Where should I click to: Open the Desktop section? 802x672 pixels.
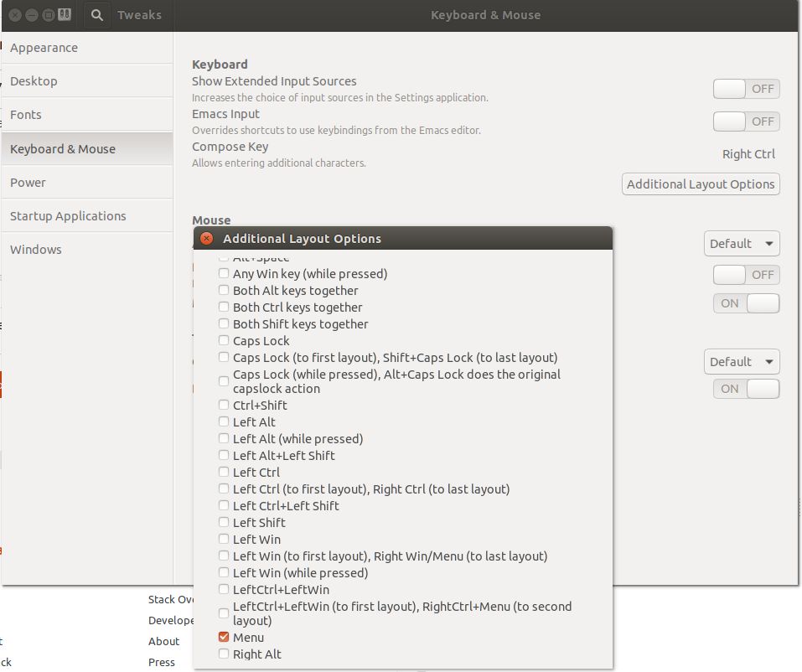(x=87, y=80)
